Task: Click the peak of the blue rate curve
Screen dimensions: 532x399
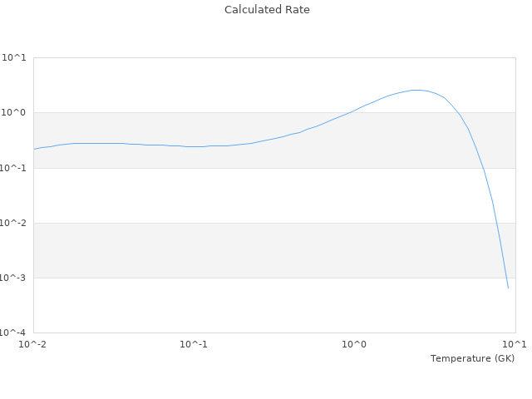Action: (417, 90)
